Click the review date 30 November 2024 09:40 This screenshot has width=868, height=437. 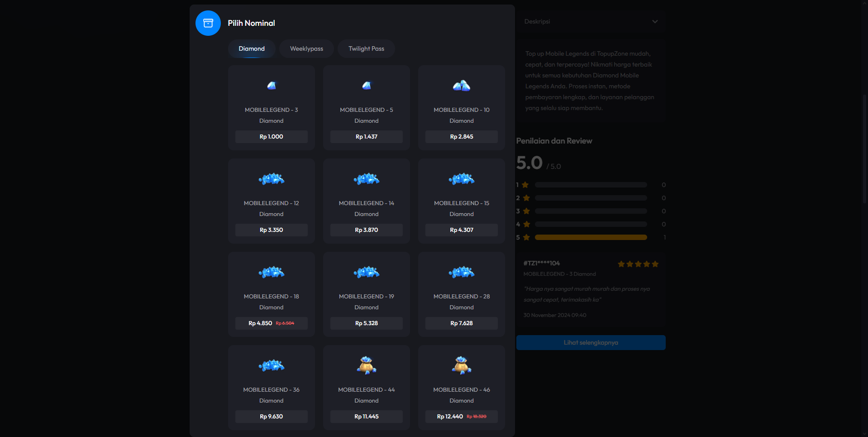[x=555, y=315]
